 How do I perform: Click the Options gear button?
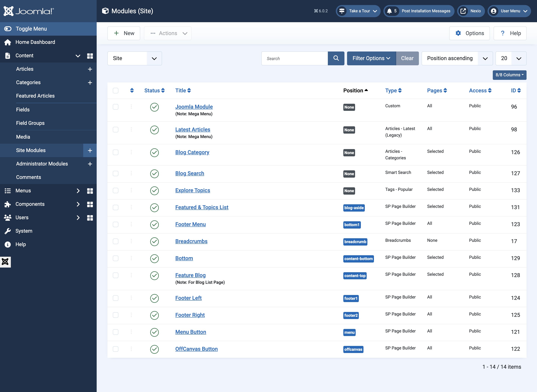pyautogui.click(x=469, y=33)
